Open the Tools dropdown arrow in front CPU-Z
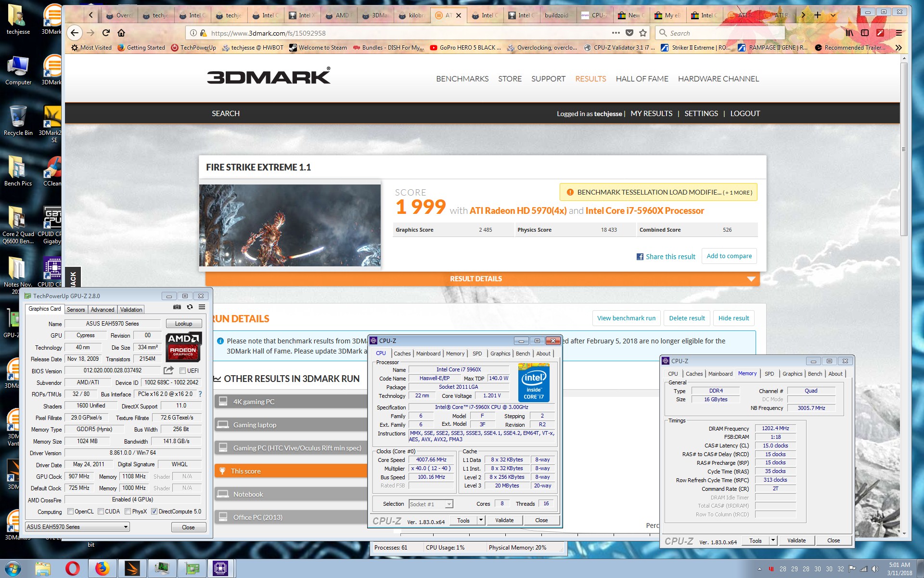Image resolution: width=924 pixels, height=578 pixels. [480, 520]
